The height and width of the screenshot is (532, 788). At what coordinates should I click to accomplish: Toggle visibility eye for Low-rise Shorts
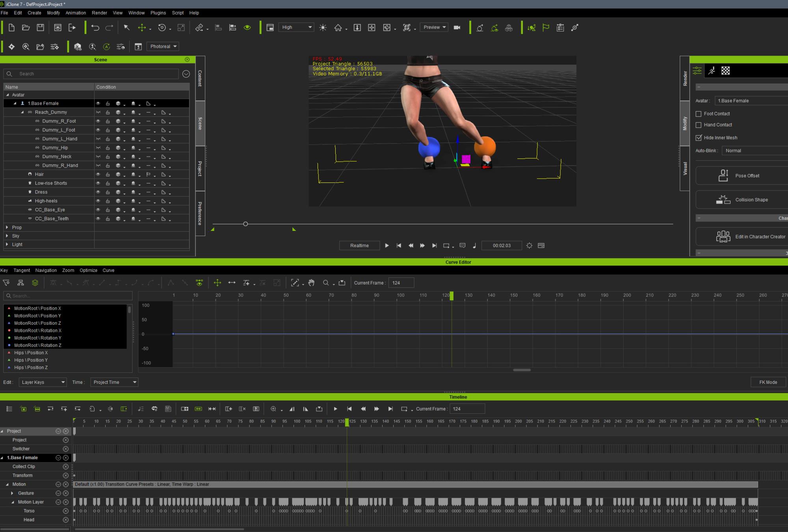[x=98, y=183]
